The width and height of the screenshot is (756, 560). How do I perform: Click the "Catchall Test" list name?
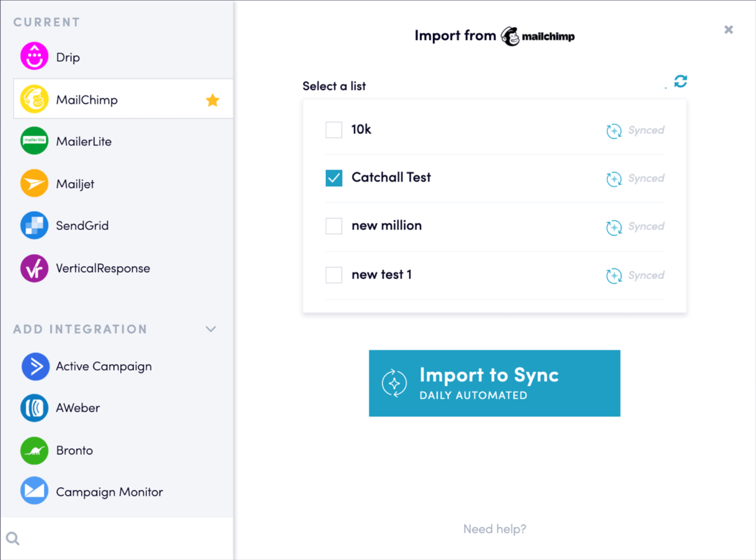[x=391, y=177]
